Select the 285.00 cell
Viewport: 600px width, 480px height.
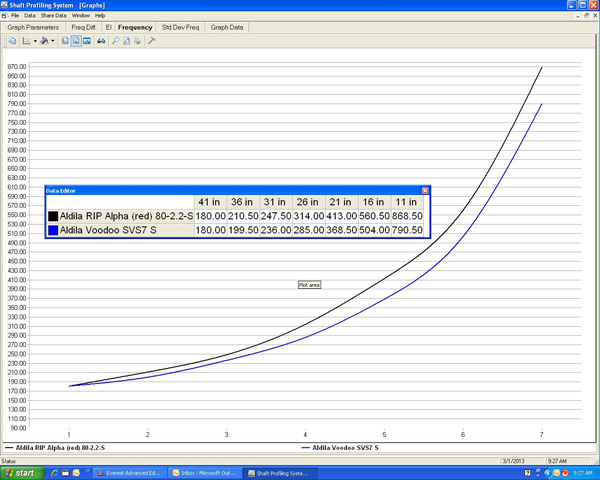coord(308,230)
